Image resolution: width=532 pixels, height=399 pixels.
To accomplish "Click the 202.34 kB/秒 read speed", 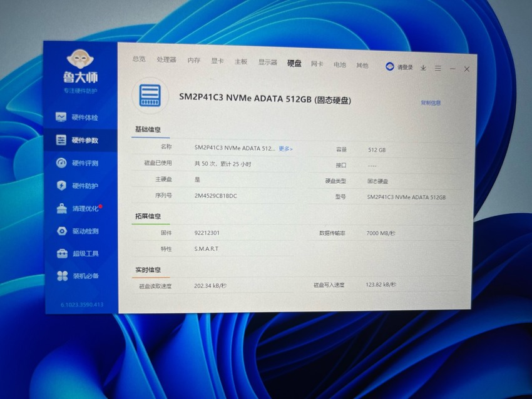I will click(210, 286).
